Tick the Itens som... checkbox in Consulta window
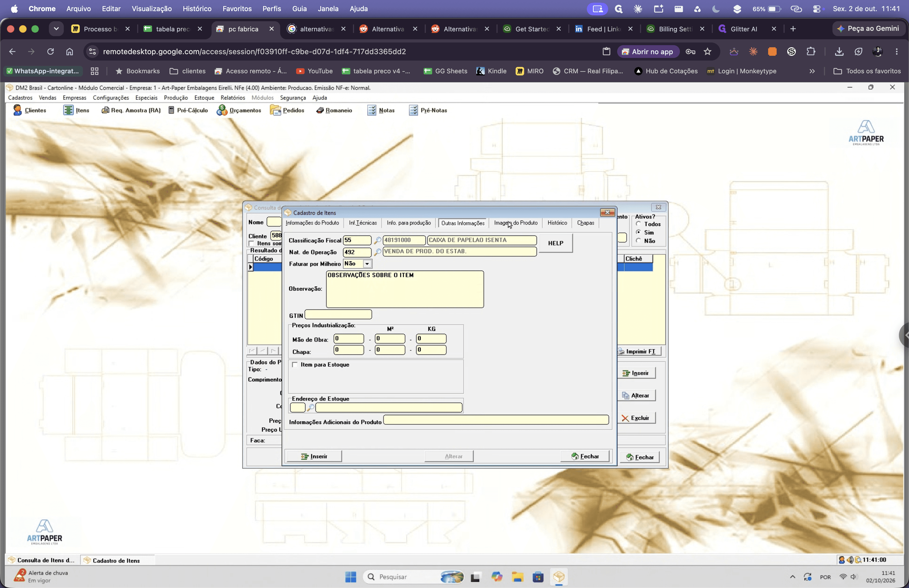 point(251,244)
